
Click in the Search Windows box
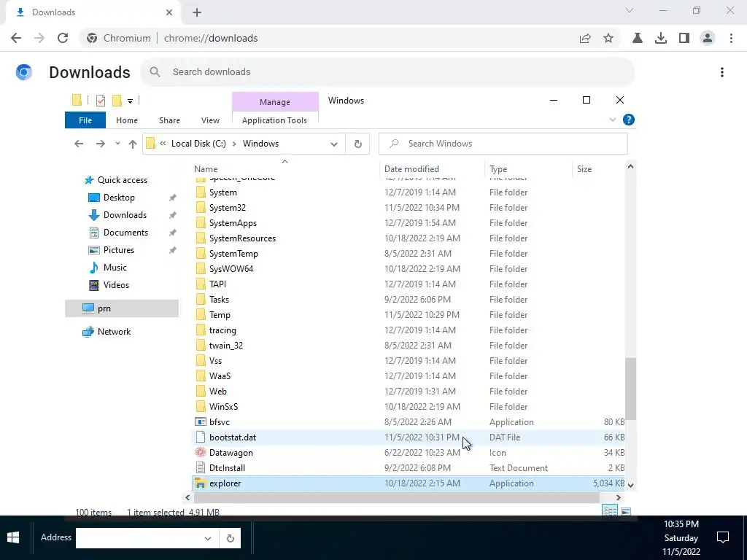click(503, 144)
